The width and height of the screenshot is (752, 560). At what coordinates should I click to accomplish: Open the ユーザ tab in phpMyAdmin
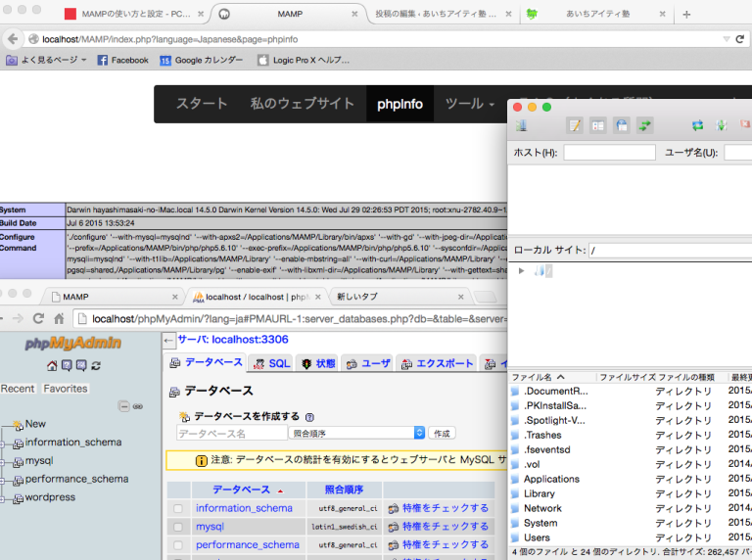coord(368,363)
